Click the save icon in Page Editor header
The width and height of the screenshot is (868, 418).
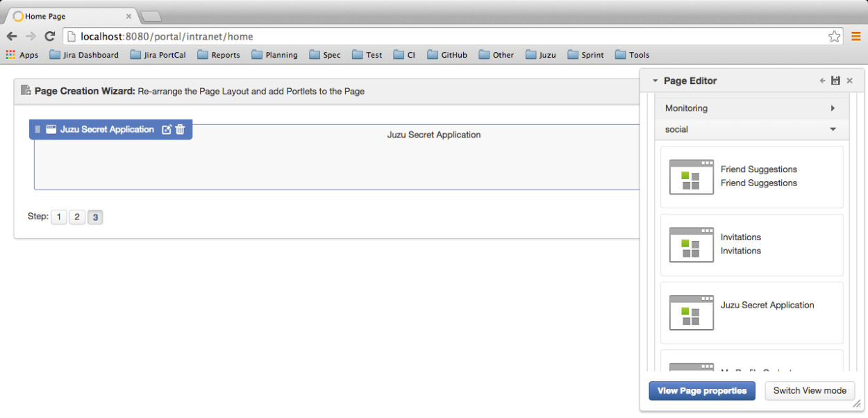coord(835,81)
